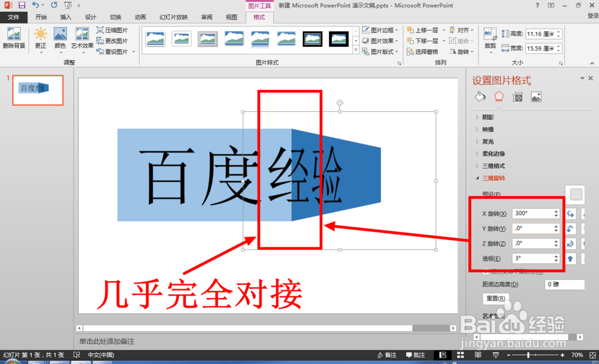Screen dimensions: 599x364
Task: Open the Size group dialog launcher
Action: pyautogui.click(x=561, y=63)
